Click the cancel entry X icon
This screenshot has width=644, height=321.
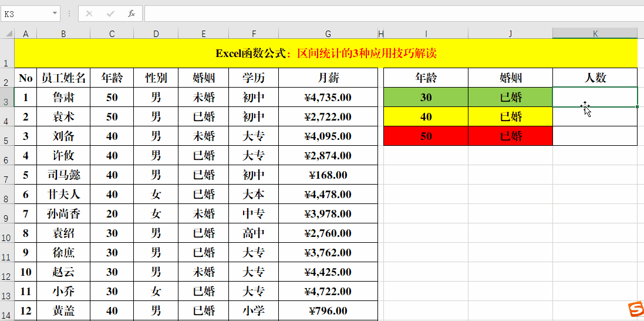[89, 14]
